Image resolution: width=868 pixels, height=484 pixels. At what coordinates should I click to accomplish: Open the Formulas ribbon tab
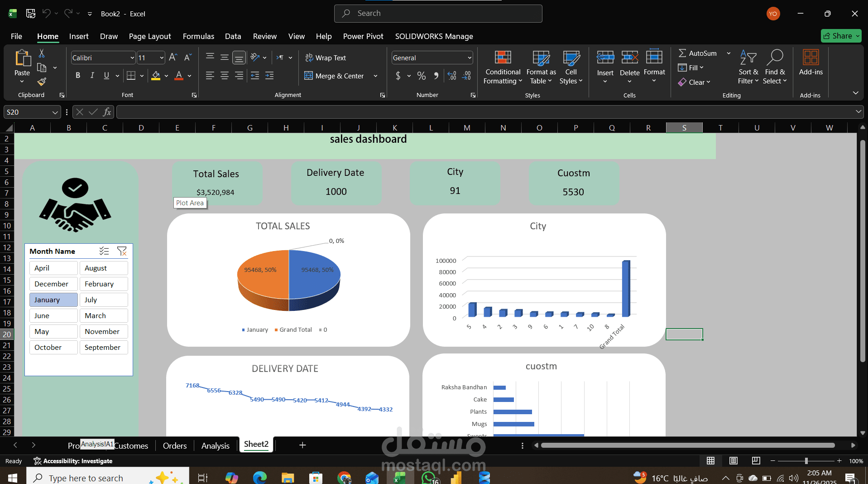[198, 36]
